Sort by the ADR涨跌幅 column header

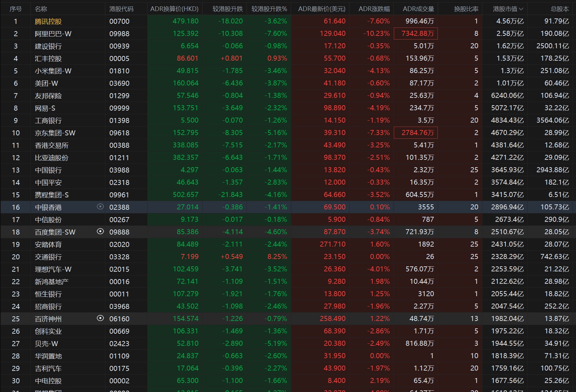pyautogui.click(x=374, y=9)
